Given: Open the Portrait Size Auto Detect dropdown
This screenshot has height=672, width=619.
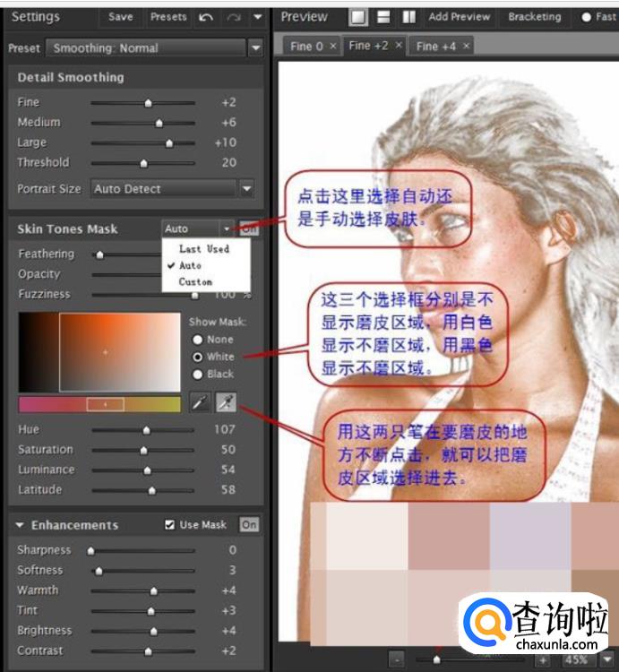Looking at the screenshot, I should (x=163, y=189).
